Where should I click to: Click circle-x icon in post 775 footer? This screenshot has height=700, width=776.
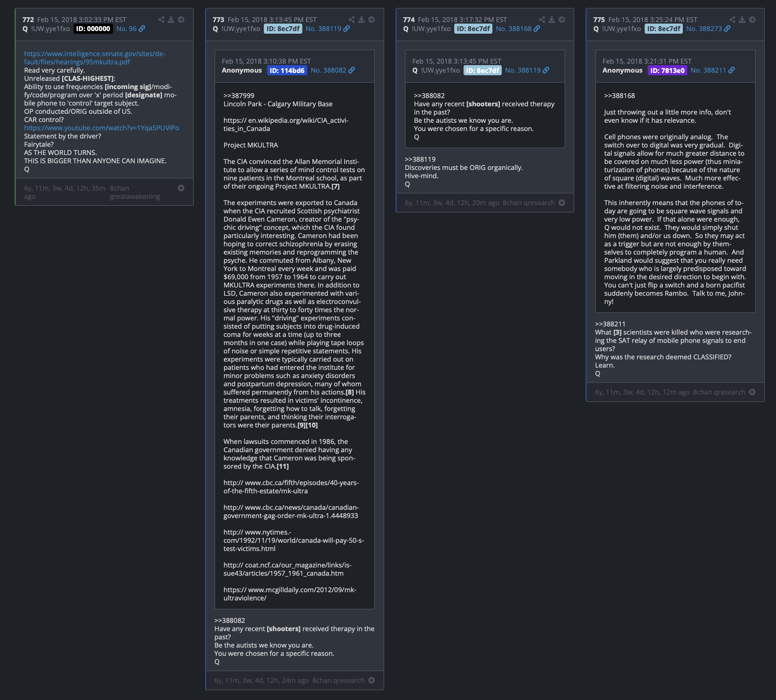(x=752, y=392)
